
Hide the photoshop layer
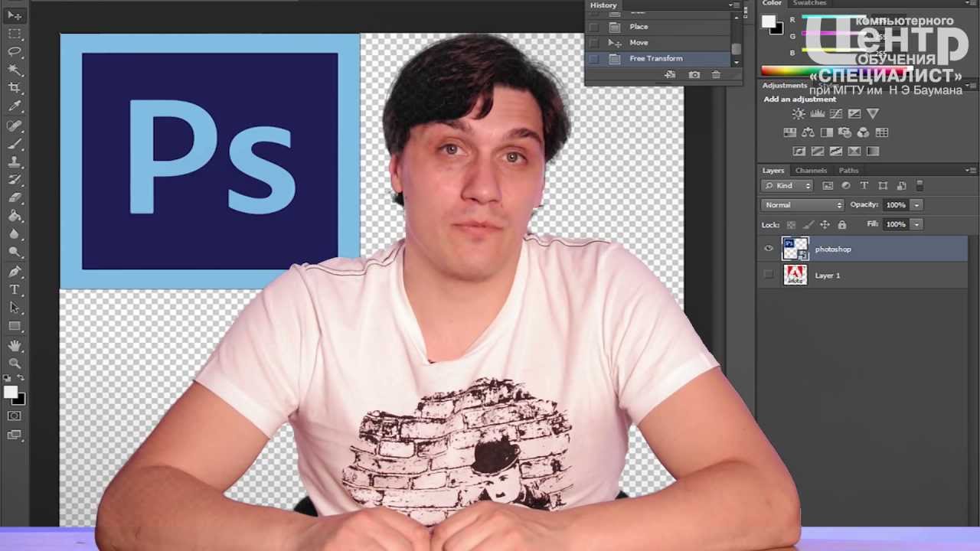(x=769, y=249)
